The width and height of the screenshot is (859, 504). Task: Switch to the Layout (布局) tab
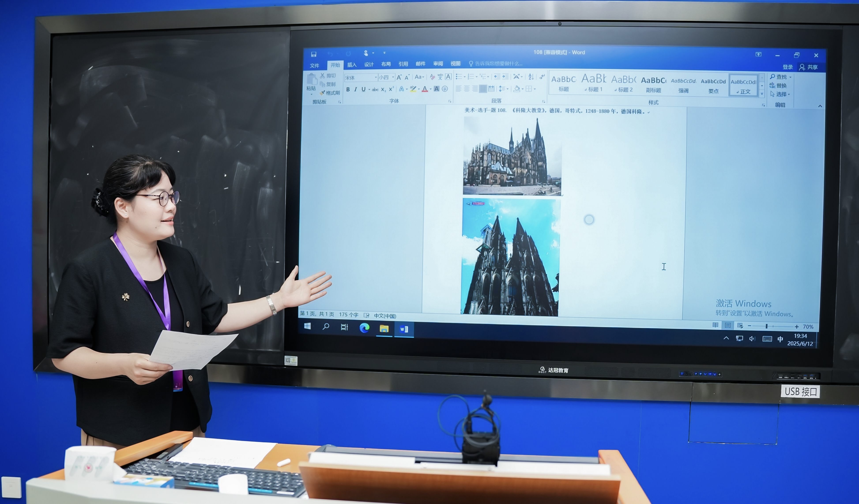click(386, 64)
